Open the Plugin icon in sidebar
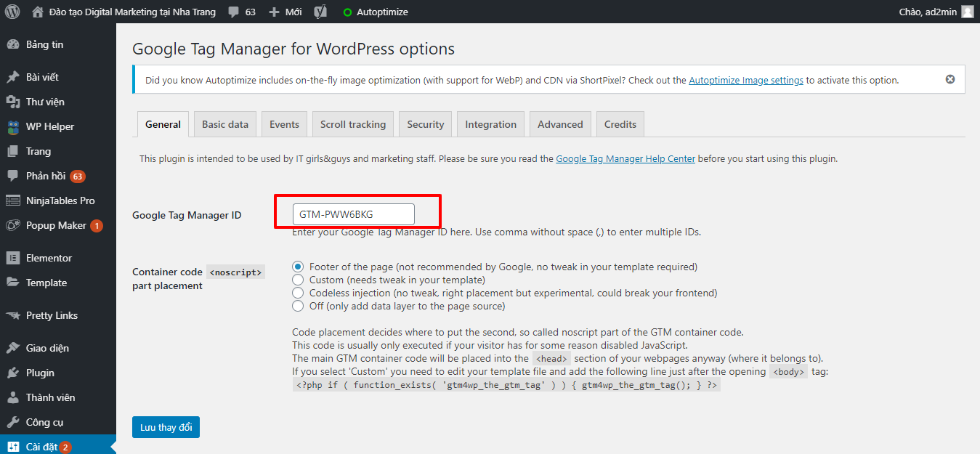This screenshot has height=454, width=980. (x=13, y=373)
